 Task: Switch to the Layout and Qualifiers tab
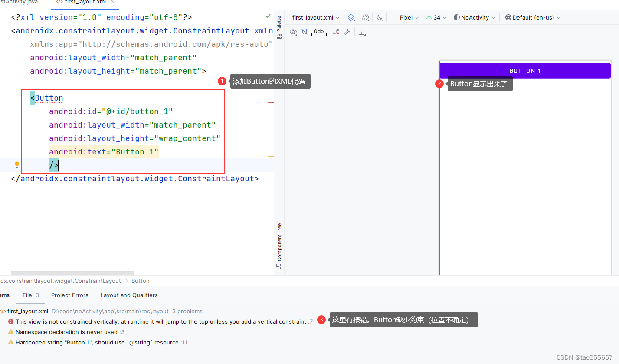(x=129, y=295)
